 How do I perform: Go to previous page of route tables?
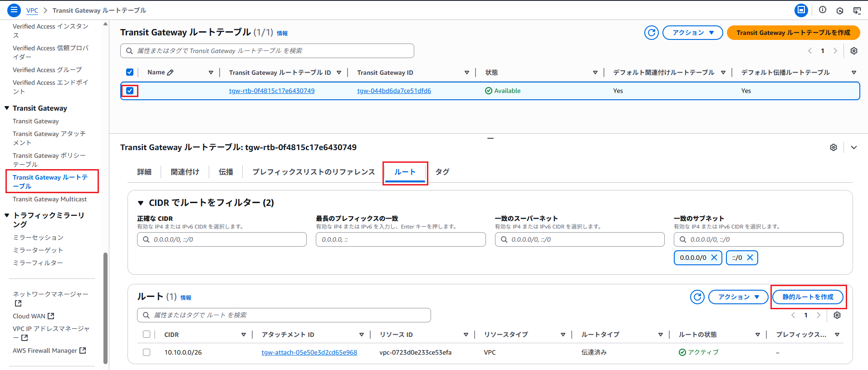pyautogui.click(x=810, y=51)
